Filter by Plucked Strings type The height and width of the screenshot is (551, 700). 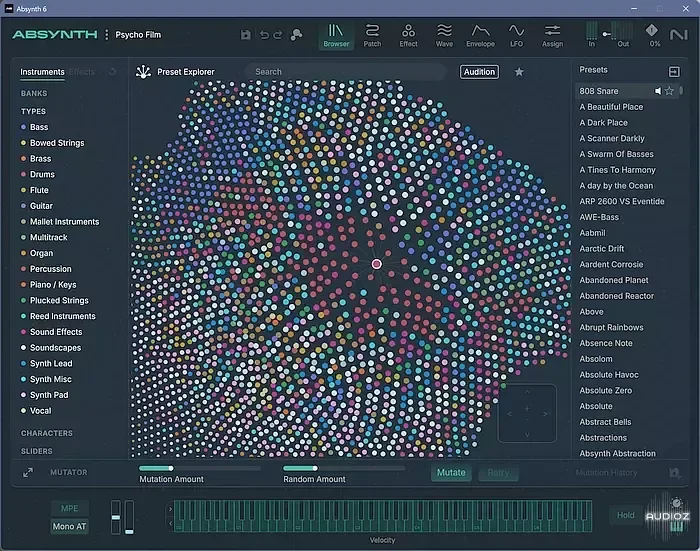click(x=55, y=301)
